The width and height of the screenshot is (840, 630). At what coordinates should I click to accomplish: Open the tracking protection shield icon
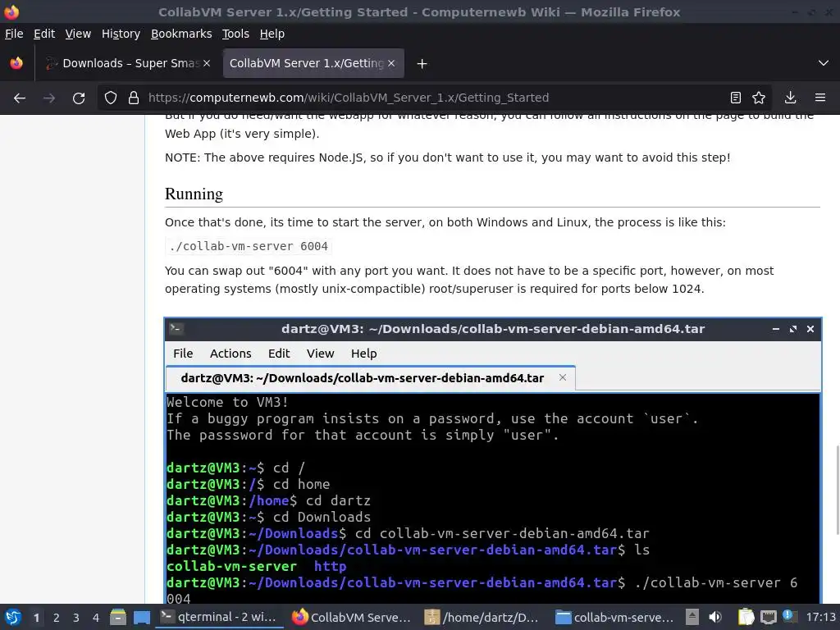[x=111, y=98]
